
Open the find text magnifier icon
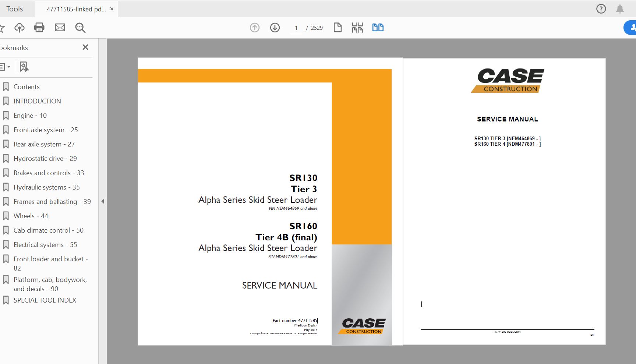pyautogui.click(x=80, y=28)
